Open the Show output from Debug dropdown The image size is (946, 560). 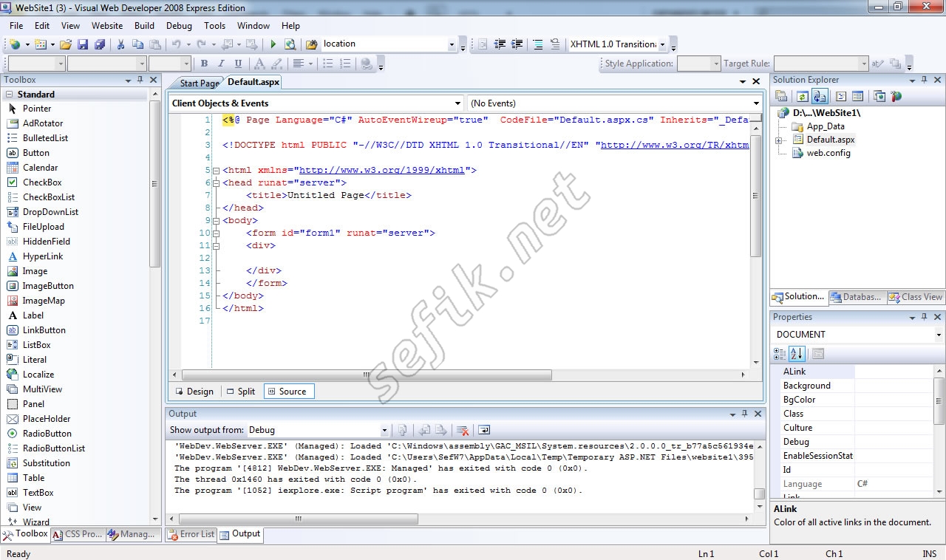coord(384,430)
